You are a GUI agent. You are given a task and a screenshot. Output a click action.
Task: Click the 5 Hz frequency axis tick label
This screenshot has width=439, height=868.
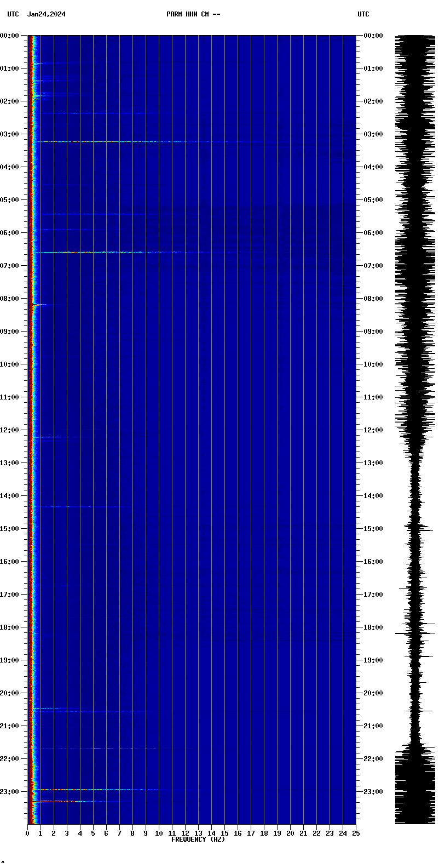coord(93,833)
